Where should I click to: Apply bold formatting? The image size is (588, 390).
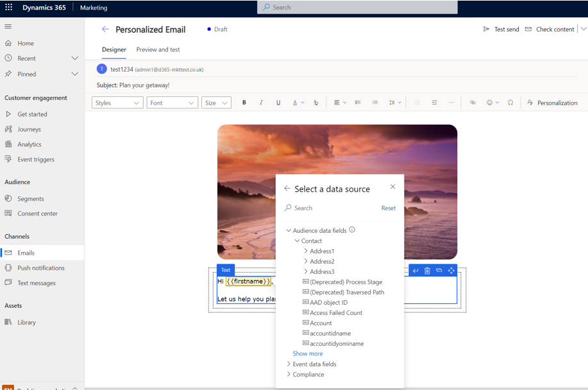[x=244, y=103]
